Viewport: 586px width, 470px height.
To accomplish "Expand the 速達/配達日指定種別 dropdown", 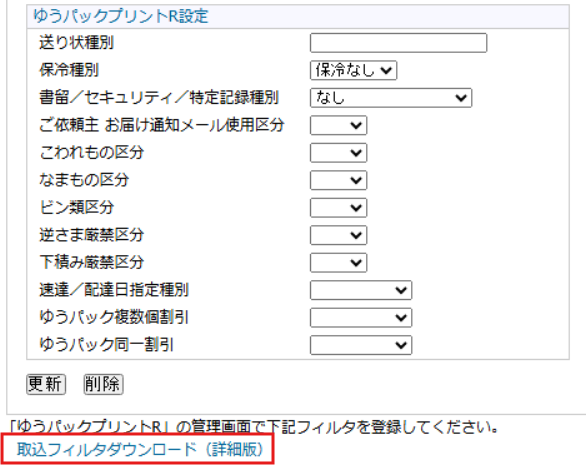I will [x=361, y=290].
